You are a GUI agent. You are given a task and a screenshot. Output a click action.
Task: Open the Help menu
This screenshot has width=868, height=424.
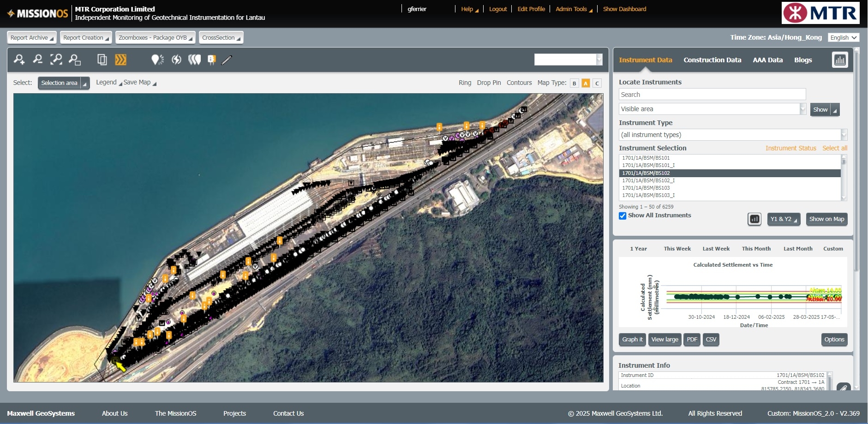coord(469,9)
